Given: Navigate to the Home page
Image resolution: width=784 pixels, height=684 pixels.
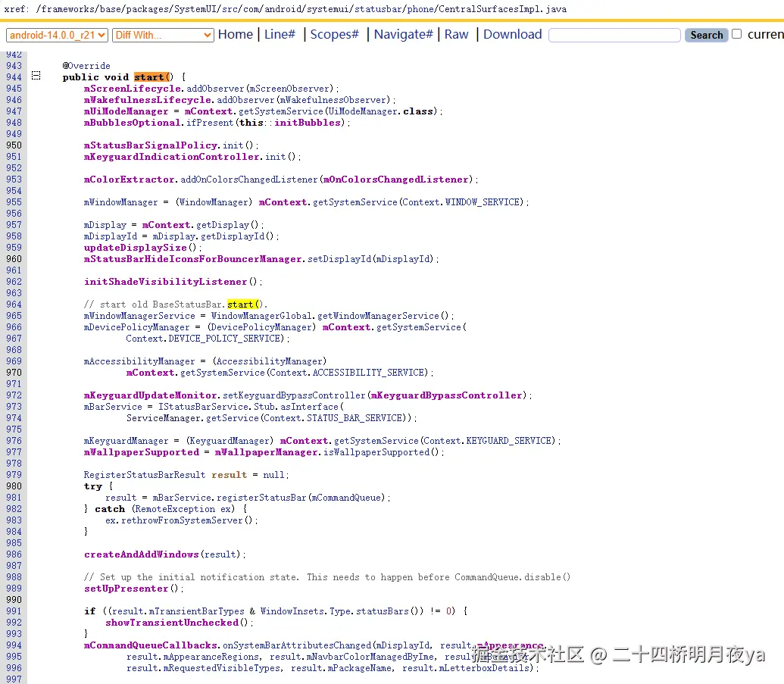Looking at the screenshot, I should [236, 35].
